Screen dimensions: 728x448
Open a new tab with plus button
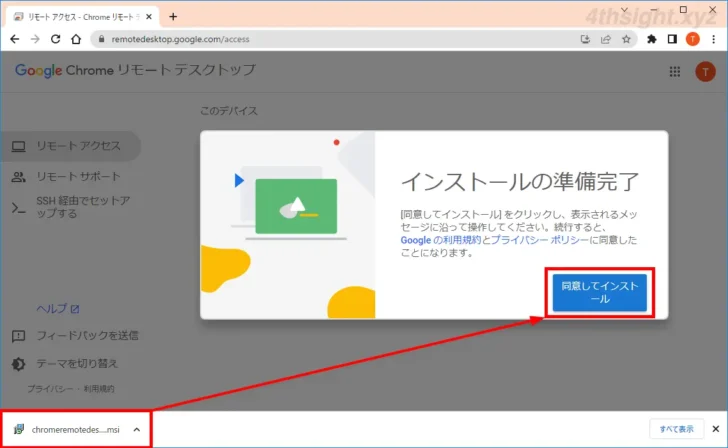[x=173, y=17]
